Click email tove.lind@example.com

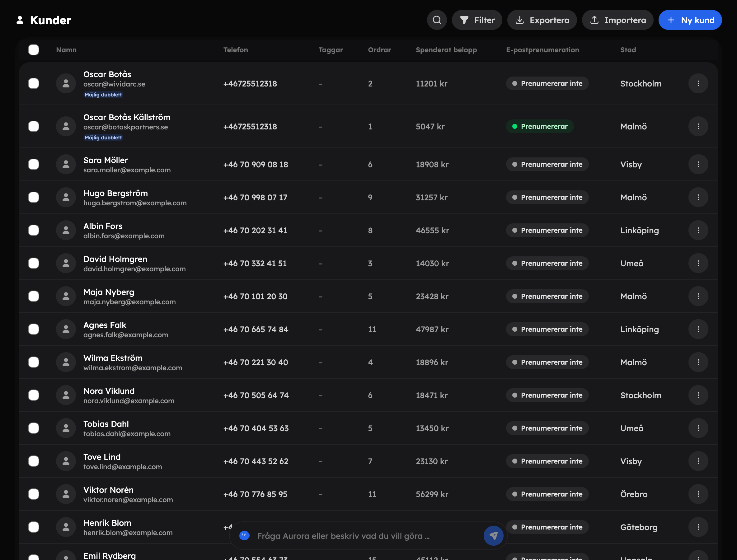click(x=123, y=467)
